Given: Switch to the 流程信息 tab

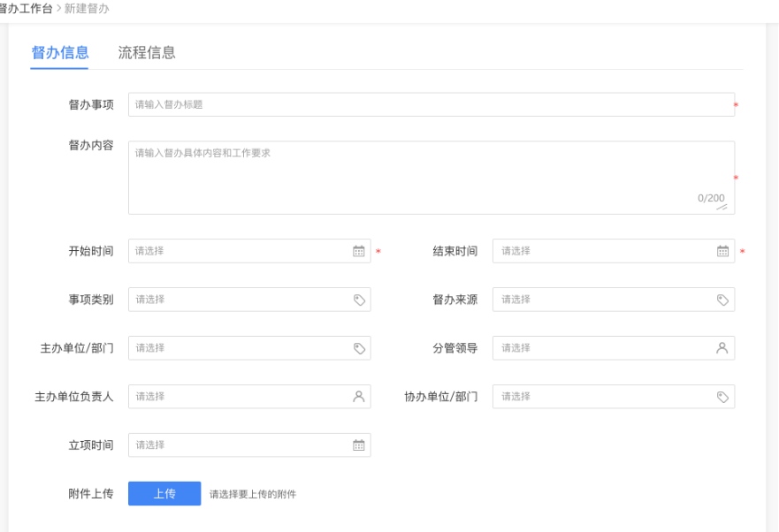Looking at the screenshot, I should 147,52.
